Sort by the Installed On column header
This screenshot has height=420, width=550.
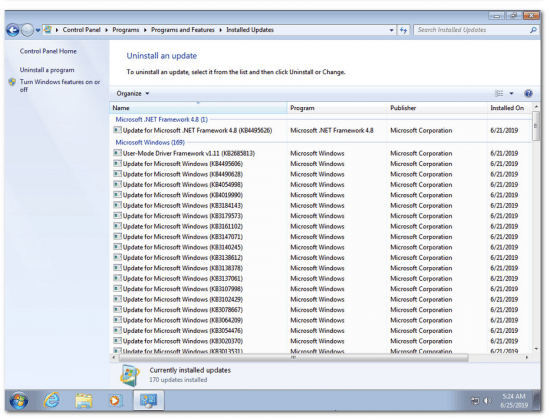[509, 108]
